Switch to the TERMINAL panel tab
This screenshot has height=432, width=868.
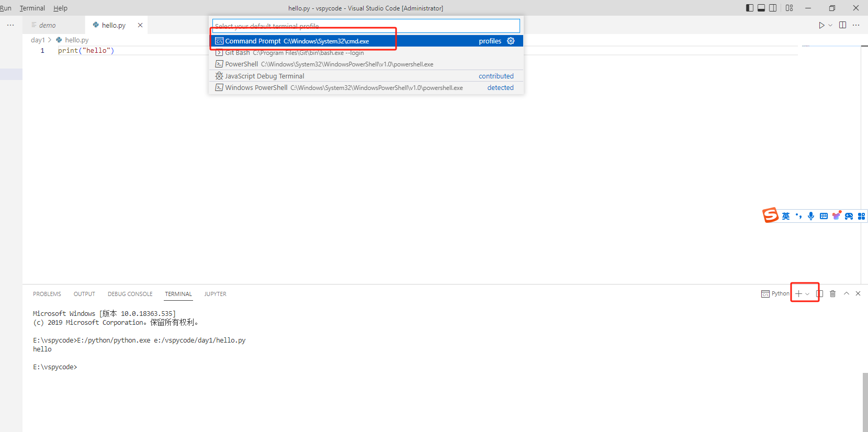(178, 294)
